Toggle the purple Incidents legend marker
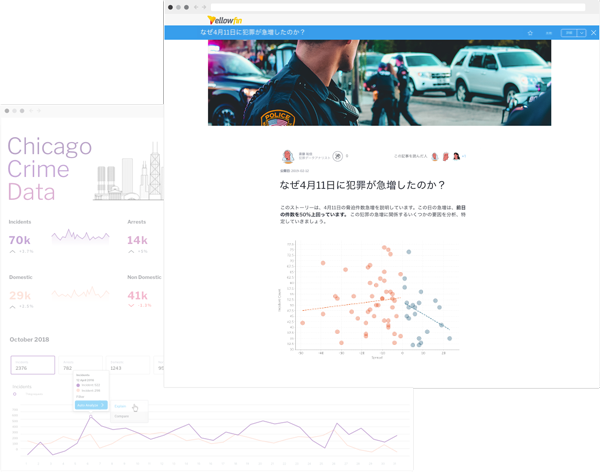Viewport: 600px width, 472px height. (14, 394)
